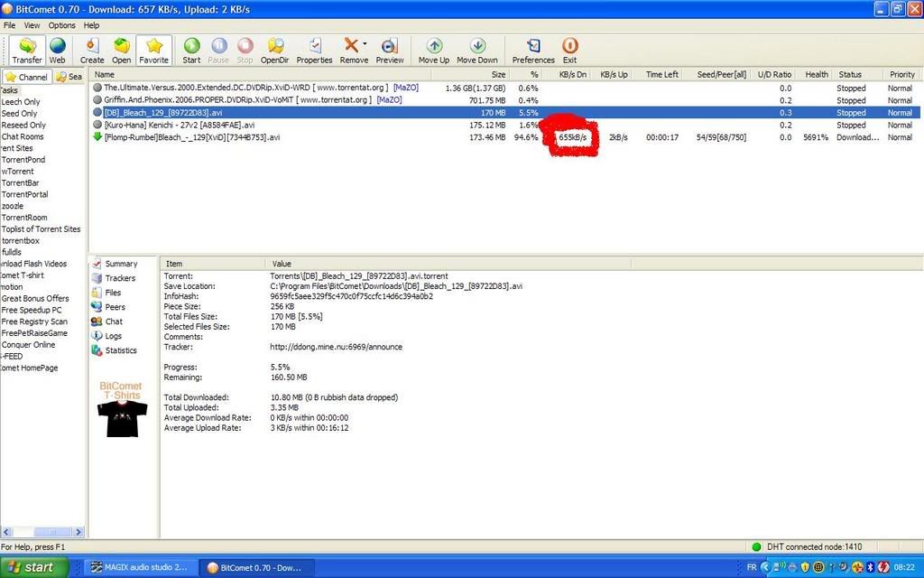
Task: Open the File menu
Action: 9,25
